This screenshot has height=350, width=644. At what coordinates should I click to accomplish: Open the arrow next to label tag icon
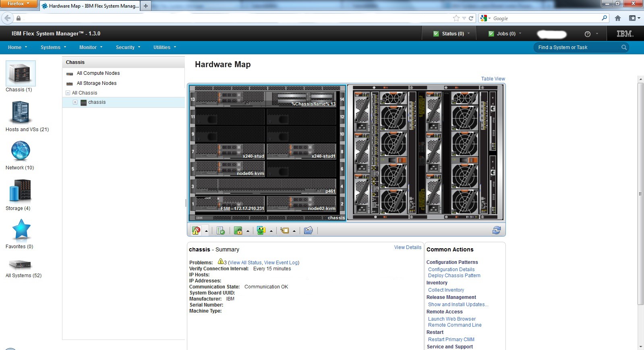click(x=294, y=231)
